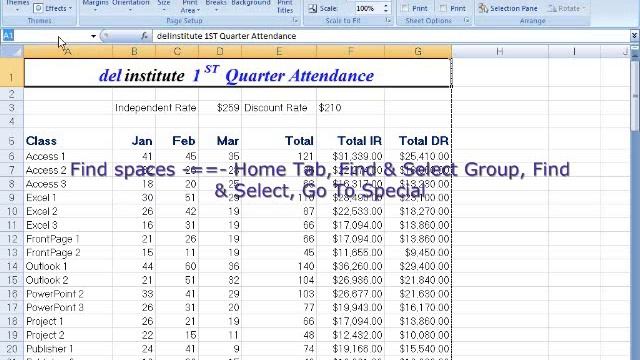Image resolution: width=640 pixels, height=360 pixels.
Task: Click the 'FrontPage 1' cell
Action: click(x=68, y=239)
